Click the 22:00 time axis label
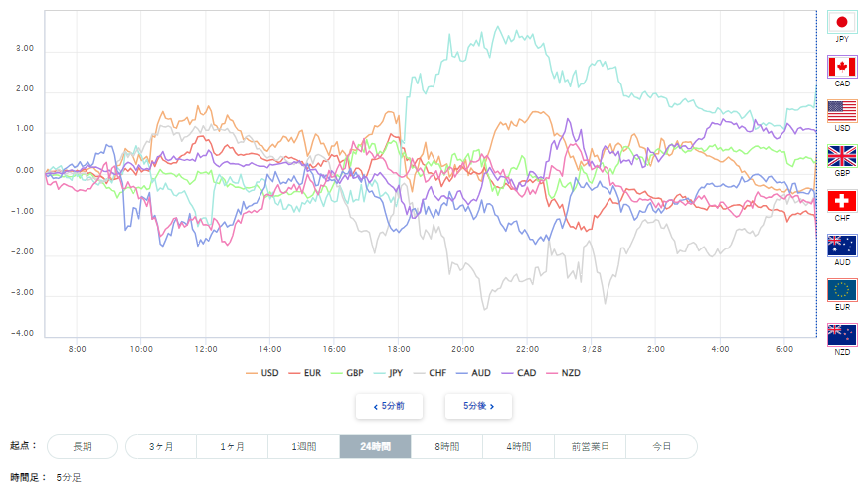Viewport: 868px width, 497px height. pos(527,349)
